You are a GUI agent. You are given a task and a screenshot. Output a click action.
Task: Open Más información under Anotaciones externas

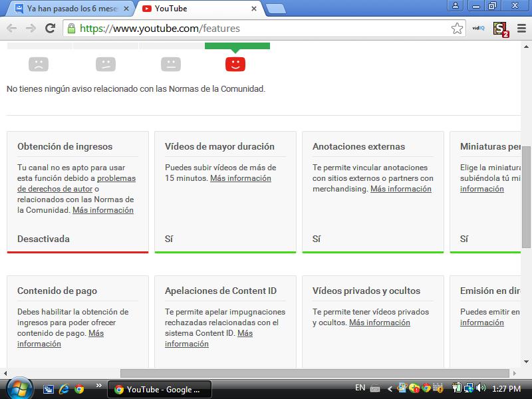pos(401,189)
